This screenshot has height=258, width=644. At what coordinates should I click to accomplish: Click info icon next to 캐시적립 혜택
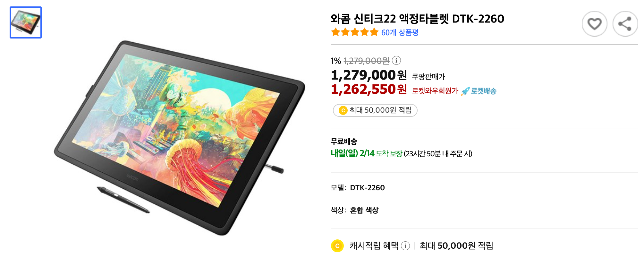pos(405,246)
